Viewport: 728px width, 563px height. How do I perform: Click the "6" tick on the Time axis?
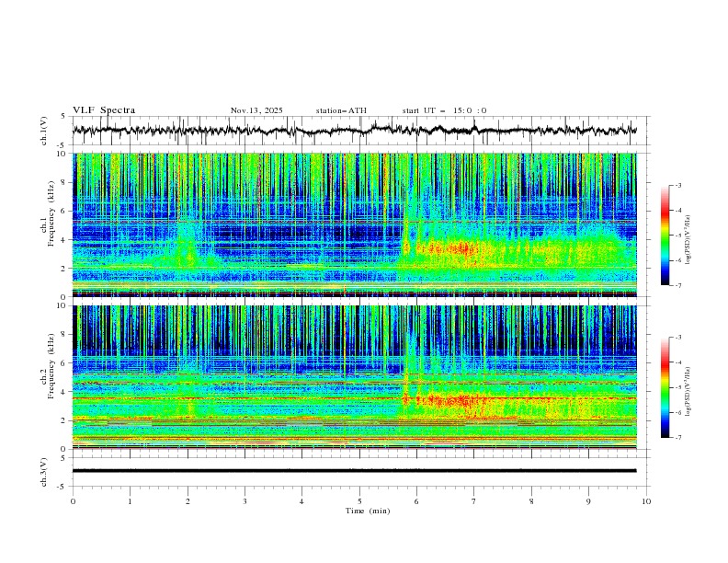(417, 501)
